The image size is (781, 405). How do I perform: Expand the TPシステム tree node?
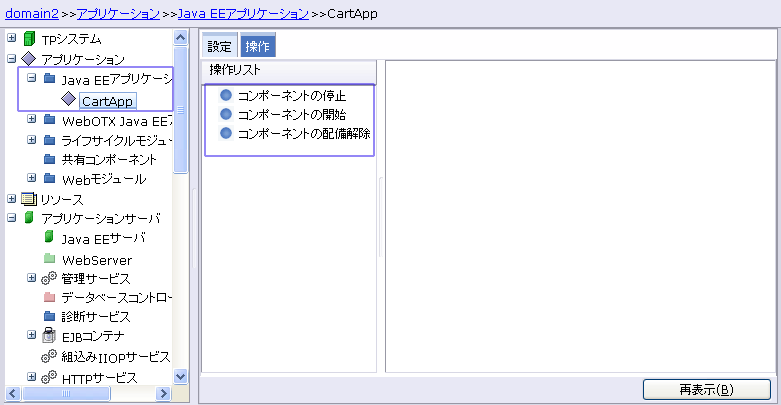click(x=12, y=38)
